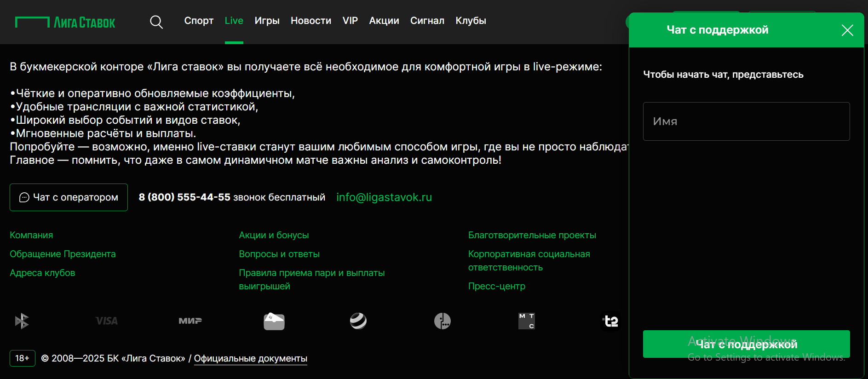
Task: Click text 'Мгновенные расчёты и выплаты'
Action: click(x=106, y=133)
